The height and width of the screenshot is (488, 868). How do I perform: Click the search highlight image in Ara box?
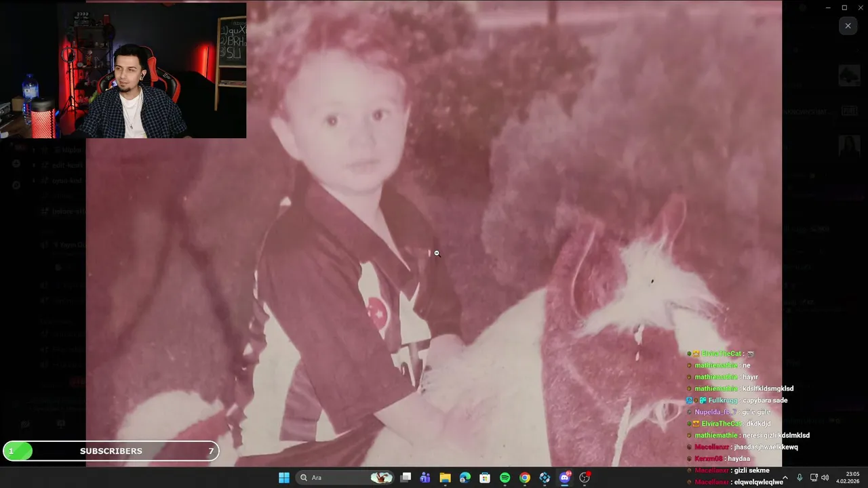[382, 478]
